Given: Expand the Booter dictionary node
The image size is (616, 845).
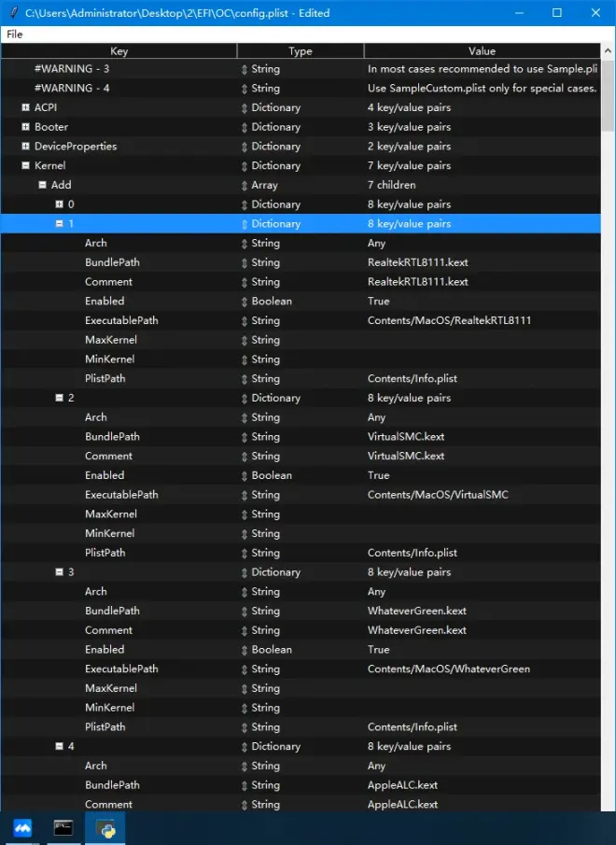Looking at the screenshot, I should pos(25,127).
